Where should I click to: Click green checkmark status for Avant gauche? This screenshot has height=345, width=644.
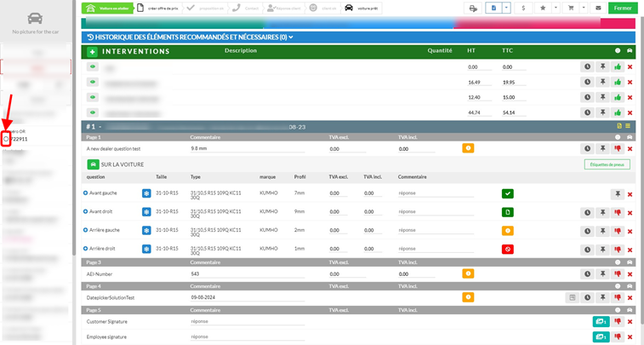pos(508,193)
